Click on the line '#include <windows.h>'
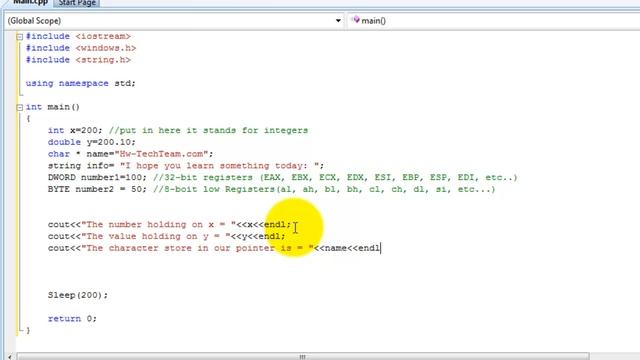This screenshot has height=360, width=640. coord(81,48)
